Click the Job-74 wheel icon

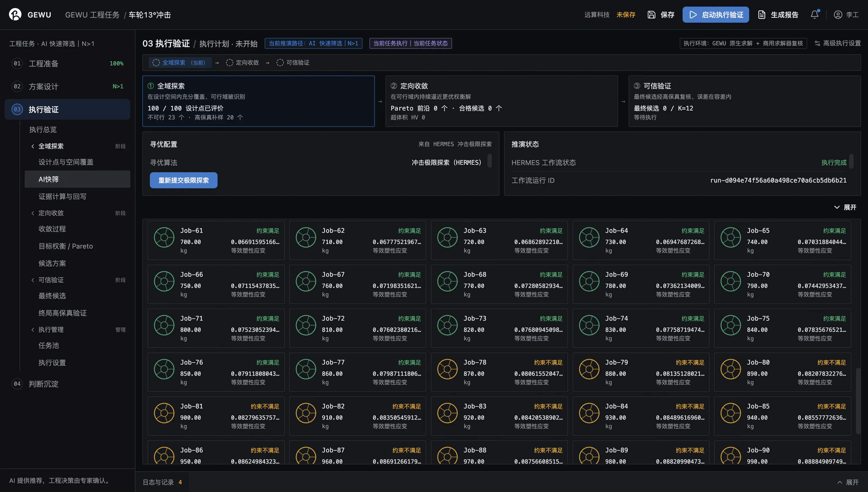[589, 325]
